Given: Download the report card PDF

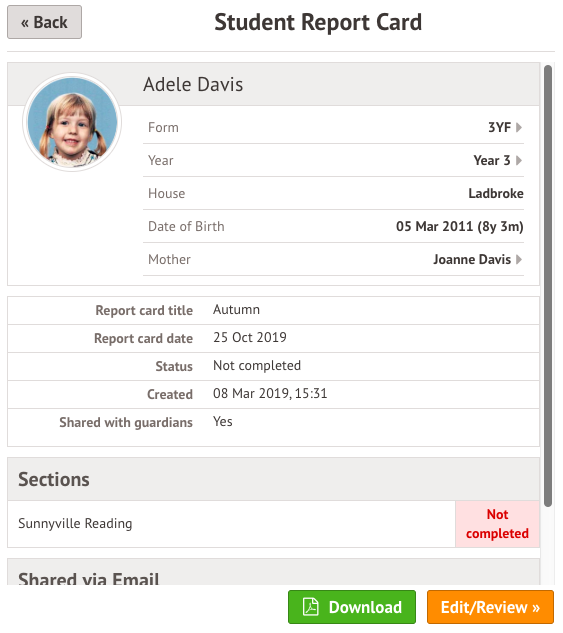Looking at the screenshot, I should click(352, 607).
